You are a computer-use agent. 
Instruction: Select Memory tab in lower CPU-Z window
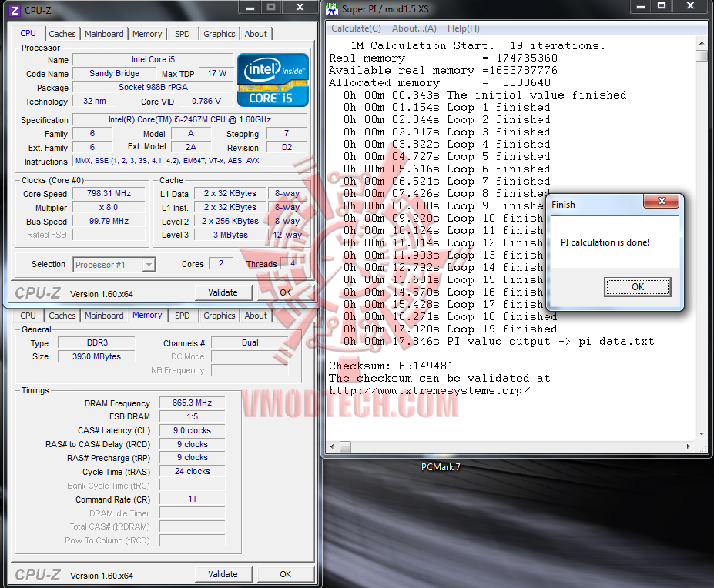pos(147,315)
